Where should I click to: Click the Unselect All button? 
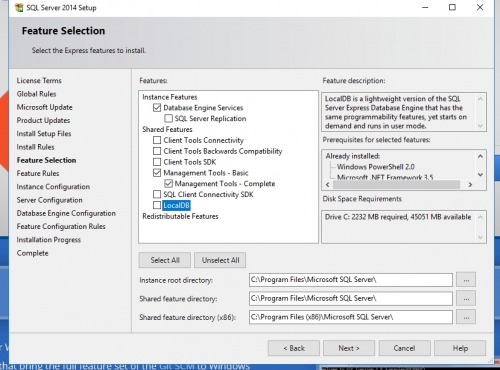[x=220, y=260]
